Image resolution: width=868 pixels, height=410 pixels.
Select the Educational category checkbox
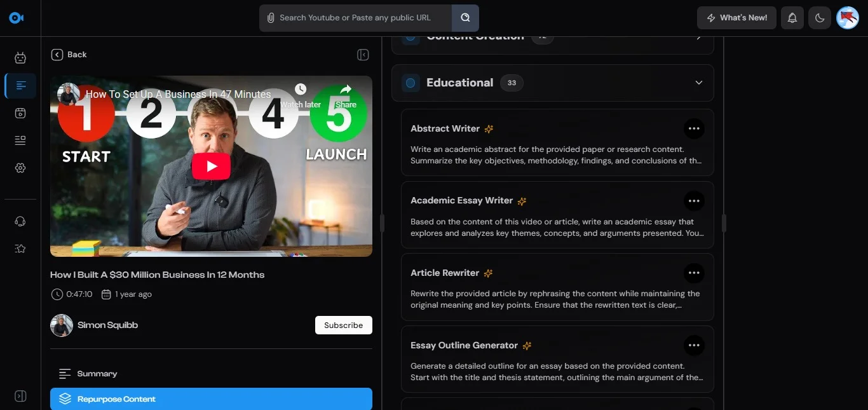click(410, 83)
